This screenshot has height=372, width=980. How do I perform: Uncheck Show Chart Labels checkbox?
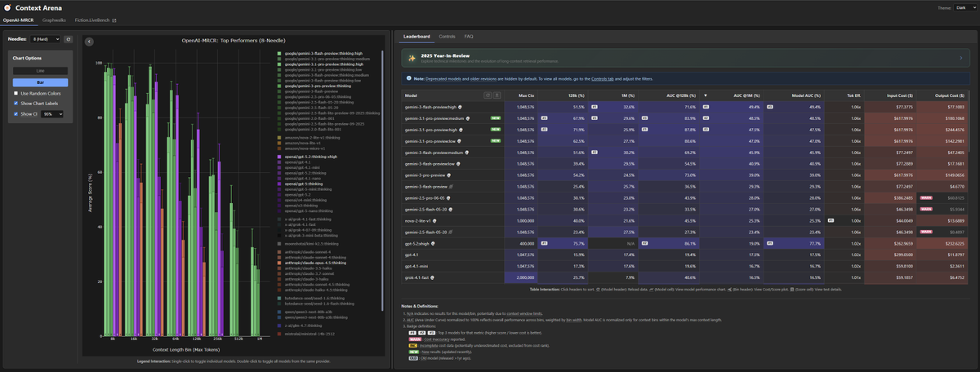pyautogui.click(x=16, y=104)
